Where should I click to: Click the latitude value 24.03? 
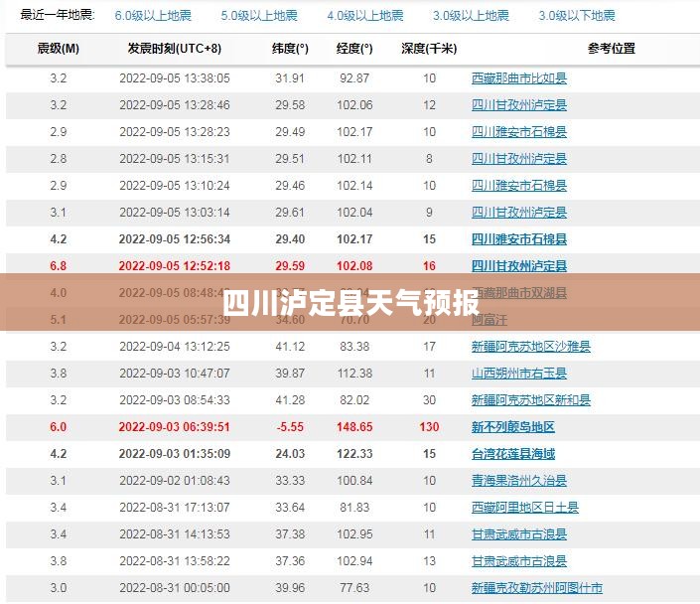[x=290, y=454]
